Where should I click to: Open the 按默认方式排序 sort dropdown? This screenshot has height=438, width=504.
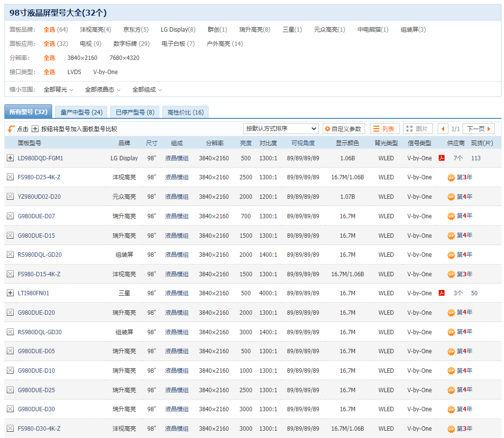tap(281, 128)
